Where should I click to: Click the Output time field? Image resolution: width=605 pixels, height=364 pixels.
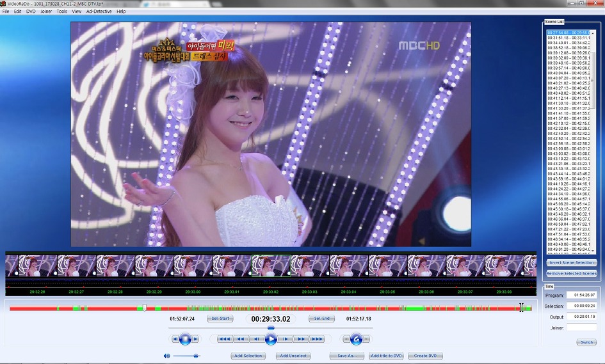pos(582,317)
